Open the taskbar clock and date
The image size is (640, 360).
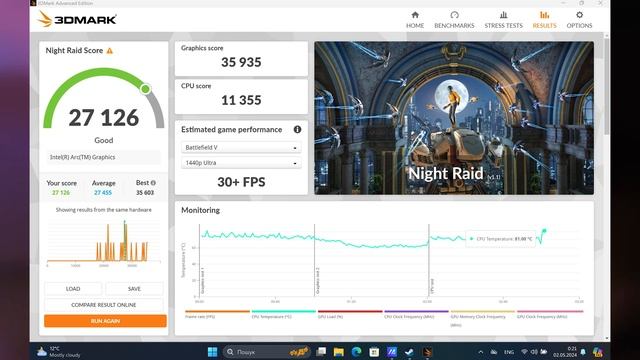[x=565, y=352]
